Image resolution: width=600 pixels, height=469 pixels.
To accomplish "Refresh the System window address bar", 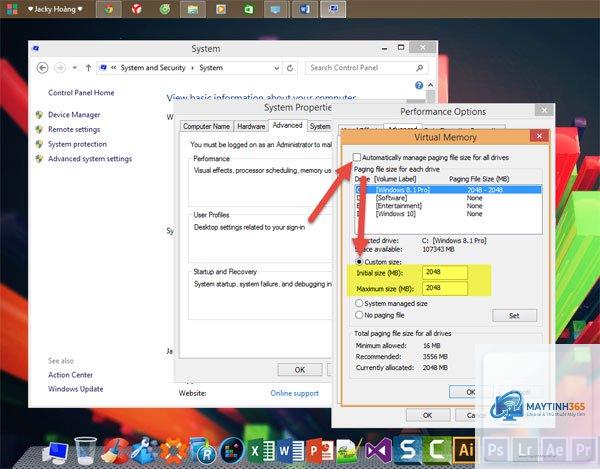I will tap(290, 68).
